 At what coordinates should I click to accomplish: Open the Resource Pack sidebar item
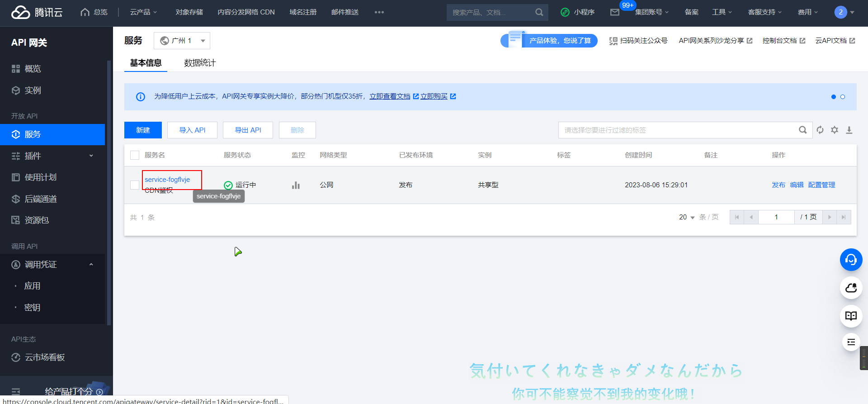click(37, 220)
